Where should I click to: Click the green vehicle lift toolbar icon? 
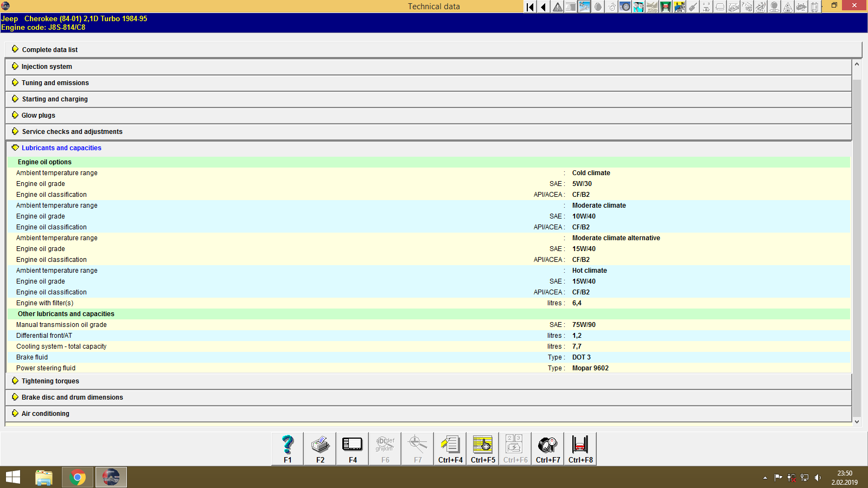click(666, 7)
